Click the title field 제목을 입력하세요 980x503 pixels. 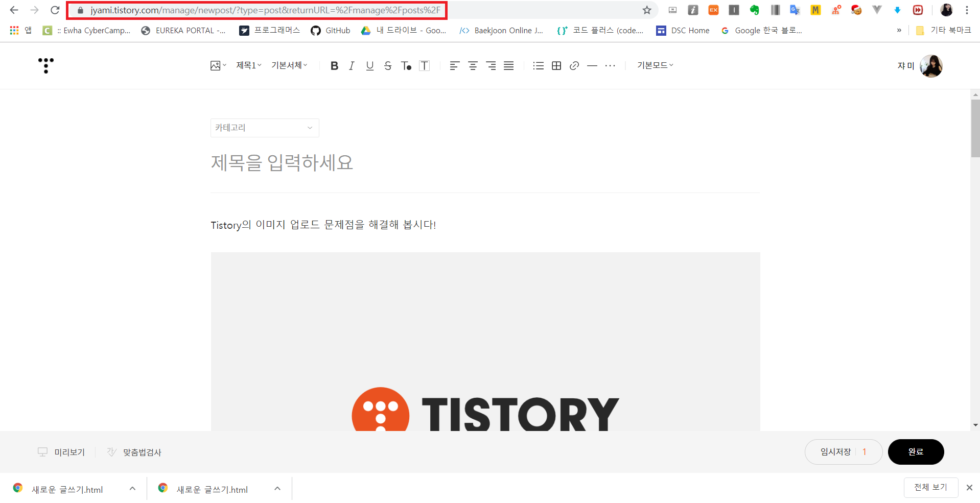click(x=282, y=163)
